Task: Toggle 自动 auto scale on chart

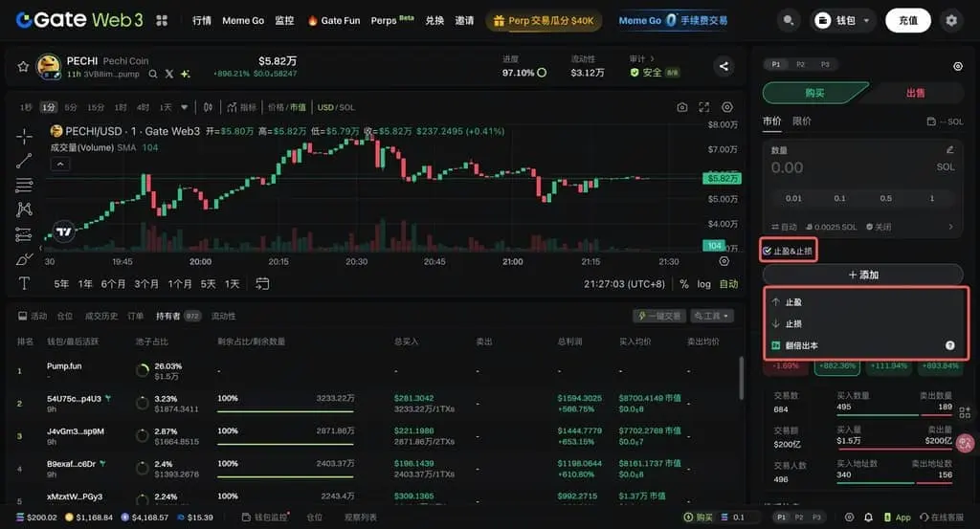Action: (x=728, y=284)
